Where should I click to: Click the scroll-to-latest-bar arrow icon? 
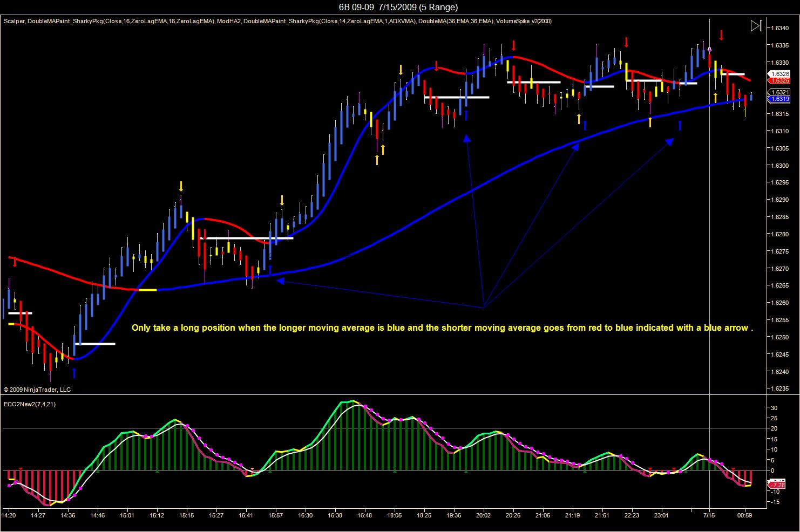coord(756,26)
